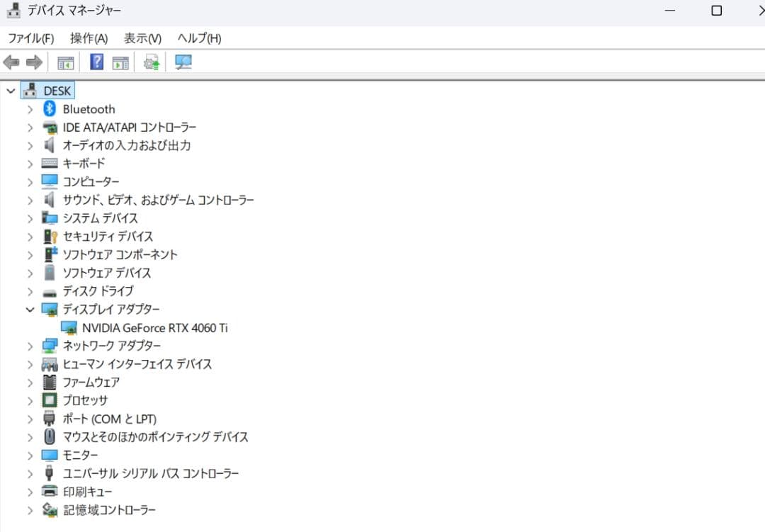Image resolution: width=765 pixels, height=532 pixels.
Task: Collapse the ディスプレイ アダプター category
Action: tap(30, 310)
